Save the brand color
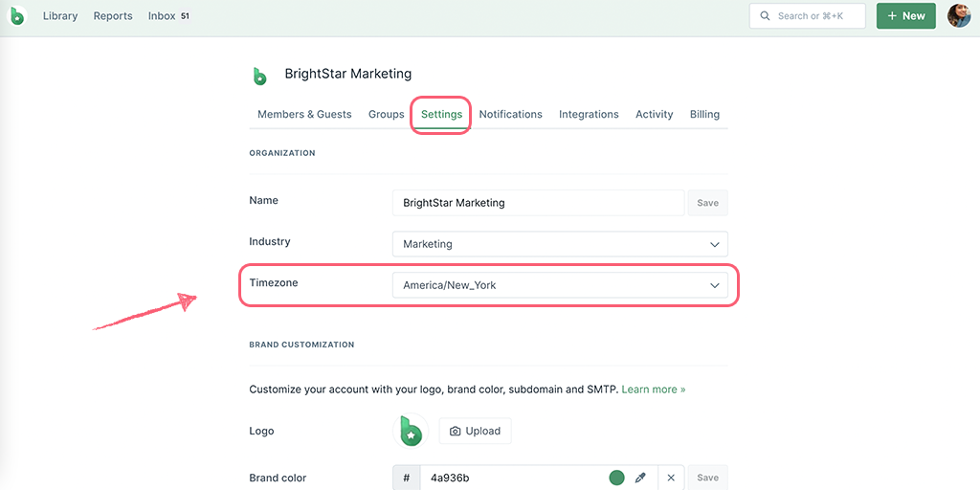Image resolution: width=980 pixels, height=490 pixels. click(x=707, y=478)
